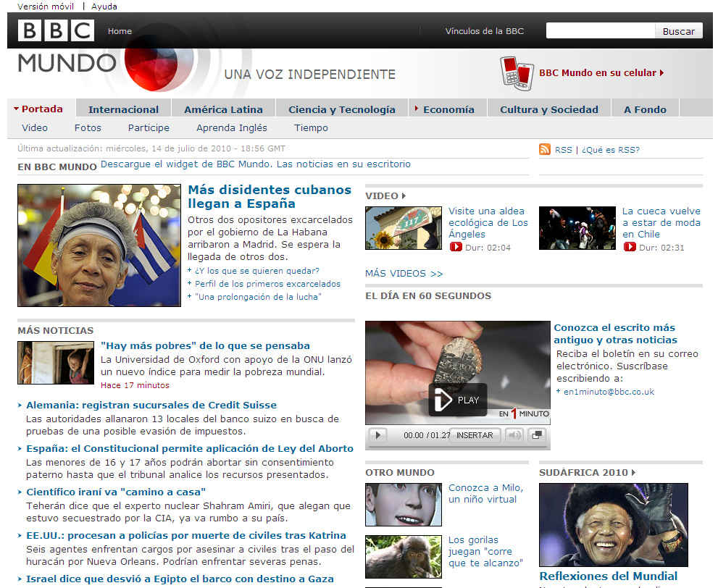Open headline Más disidentes cubanos llegan a España
Screen dimensions: 718x588
tap(270, 196)
